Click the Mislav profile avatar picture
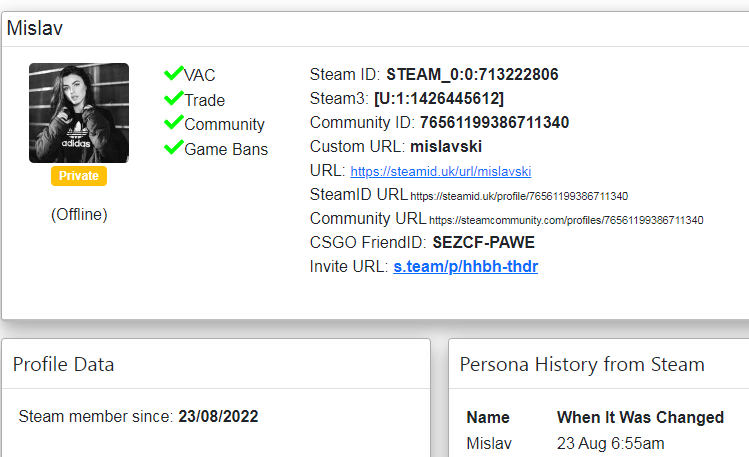This screenshot has width=749, height=457. click(x=79, y=113)
